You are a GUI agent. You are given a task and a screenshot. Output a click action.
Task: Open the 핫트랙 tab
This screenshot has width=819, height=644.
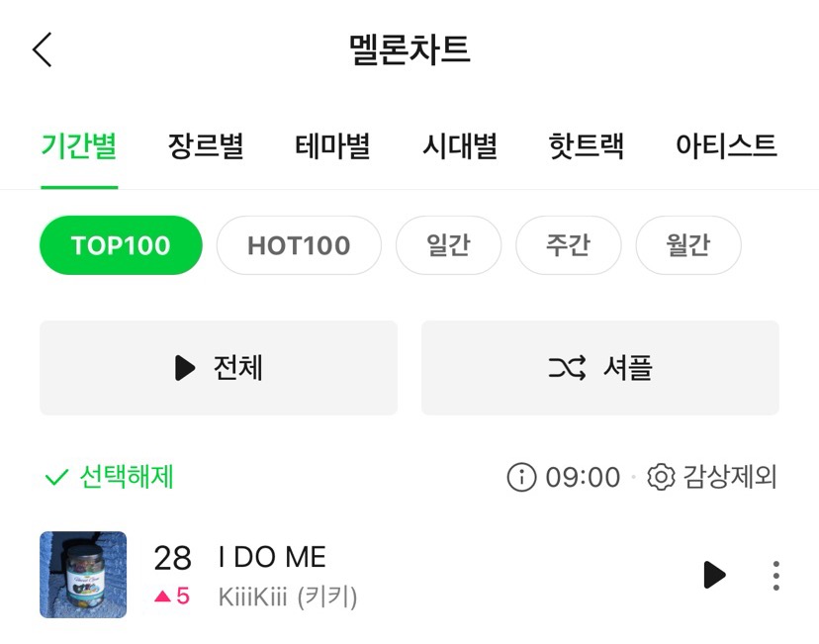pos(586,146)
